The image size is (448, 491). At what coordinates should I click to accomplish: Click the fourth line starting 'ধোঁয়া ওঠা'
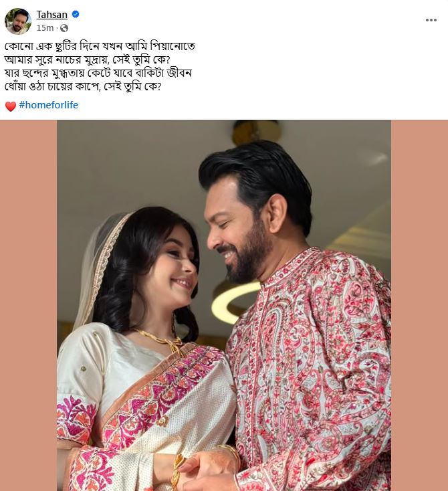tap(83, 86)
